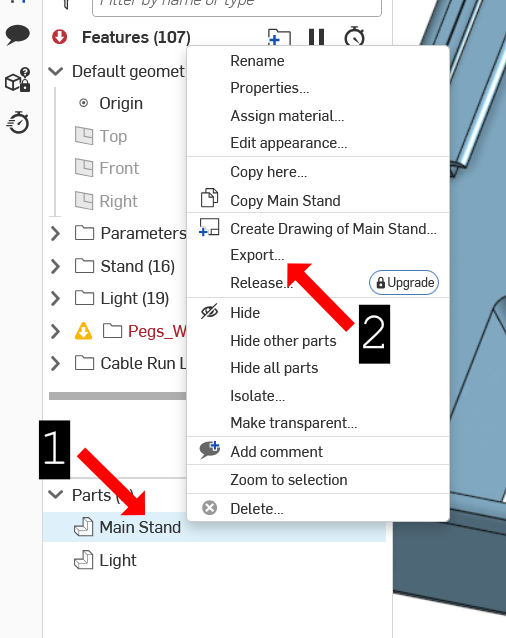Click the Light (19) folder icon
506x638 pixels.
(x=85, y=298)
